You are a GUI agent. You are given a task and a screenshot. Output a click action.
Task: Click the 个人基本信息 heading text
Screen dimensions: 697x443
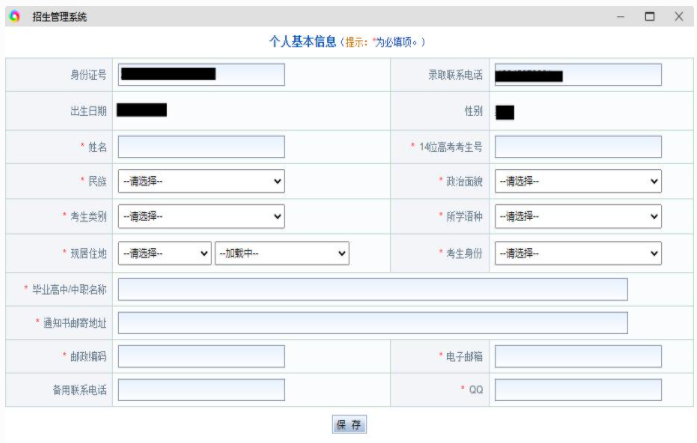(302, 42)
